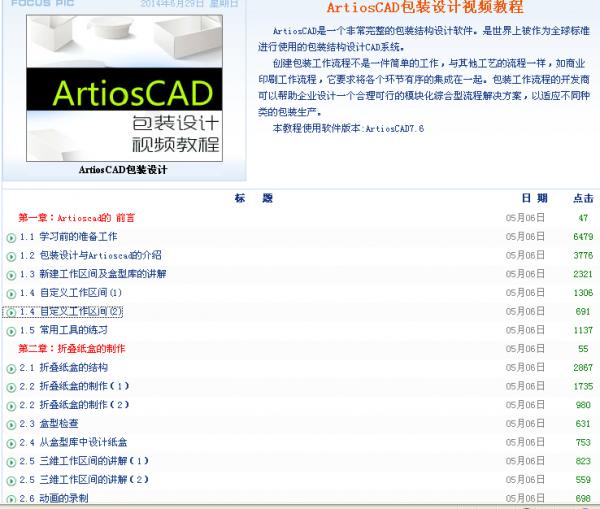Click hit count 631 for lesson 2.3

click(x=583, y=424)
